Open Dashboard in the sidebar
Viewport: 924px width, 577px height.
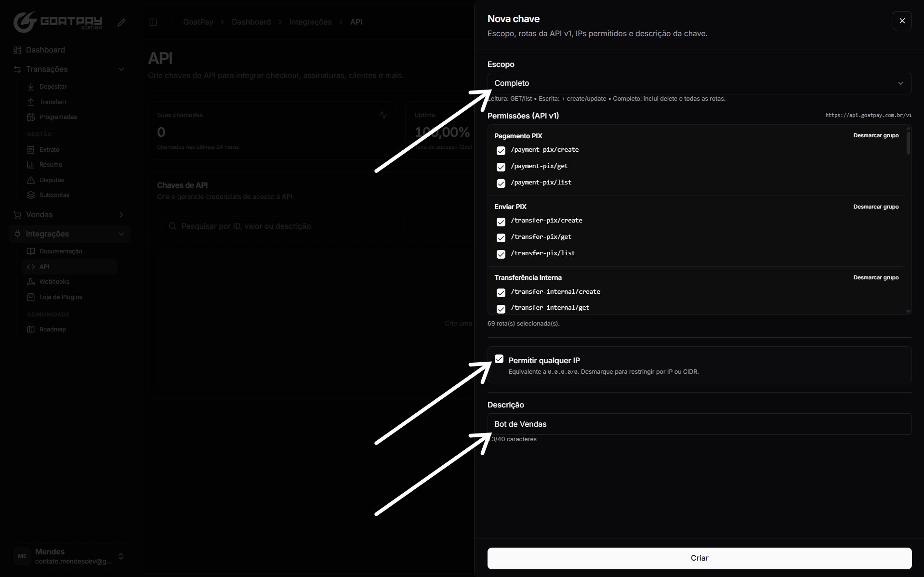pos(69,50)
